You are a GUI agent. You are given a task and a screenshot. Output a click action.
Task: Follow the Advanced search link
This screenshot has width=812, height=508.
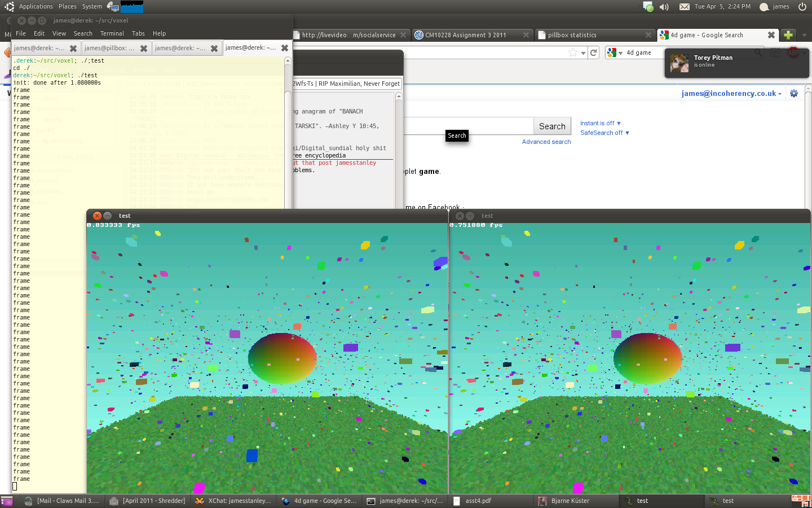[546, 142]
